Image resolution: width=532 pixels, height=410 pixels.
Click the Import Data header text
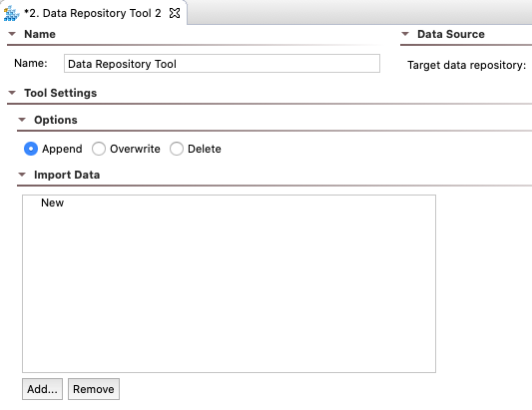(67, 175)
